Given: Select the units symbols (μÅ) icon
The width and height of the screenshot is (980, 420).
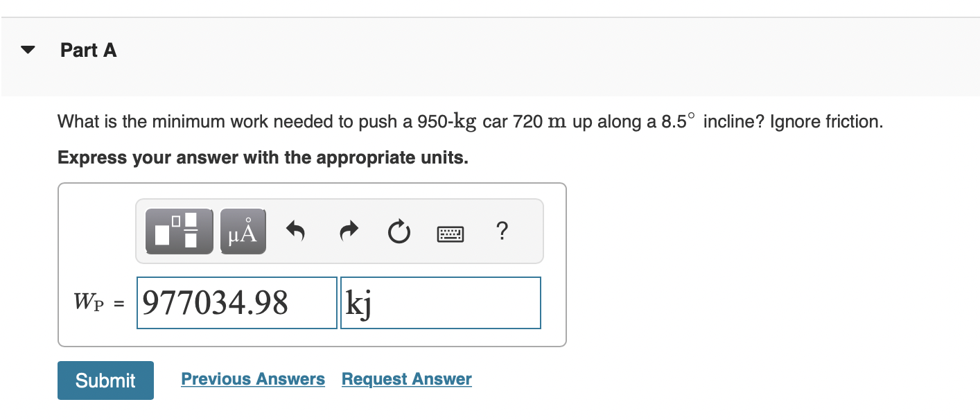Looking at the screenshot, I should point(242,231).
